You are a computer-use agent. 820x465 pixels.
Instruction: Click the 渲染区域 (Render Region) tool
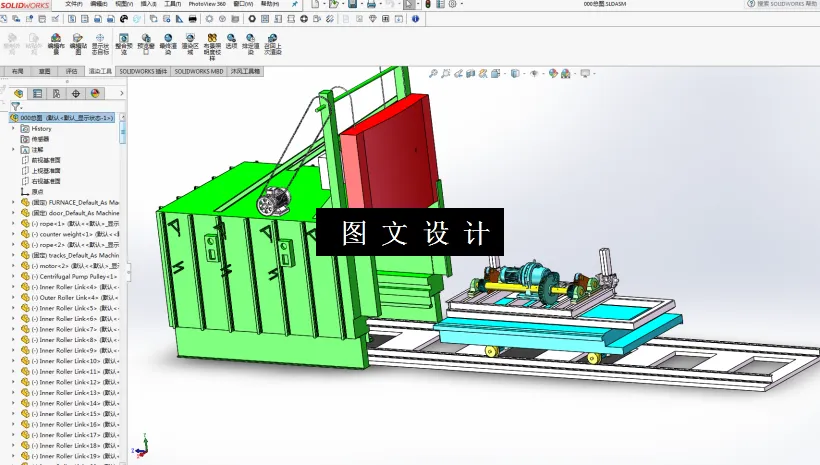190,43
